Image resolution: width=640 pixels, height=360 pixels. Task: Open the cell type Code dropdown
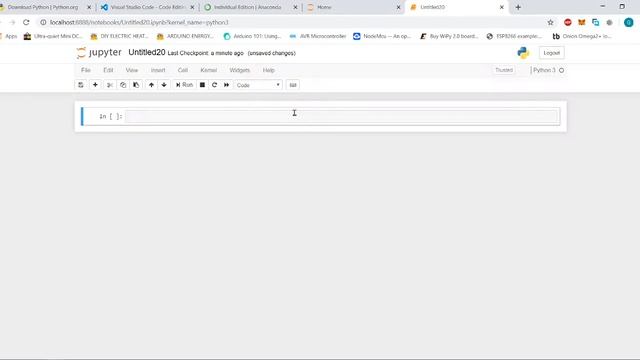coord(258,85)
